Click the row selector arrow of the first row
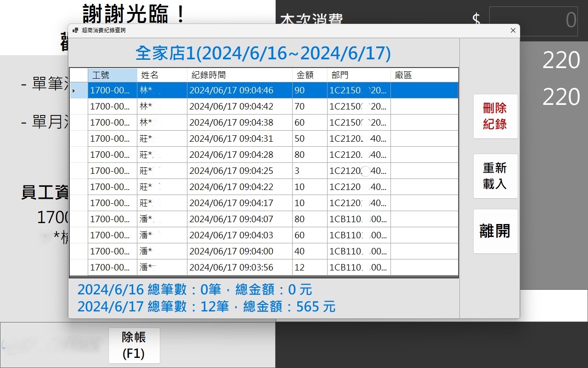 tap(79, 91)
